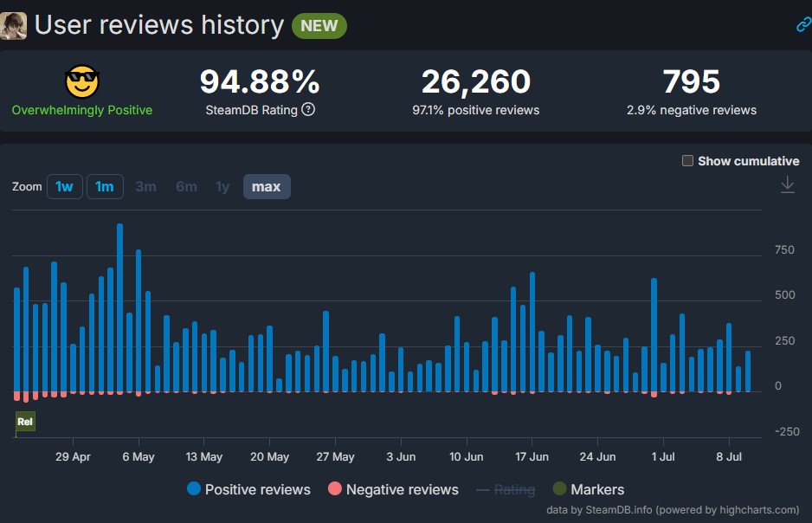Open SteamDB Rating help question icon
The width and height of the screenshot is (812, 523).
tap(308, 110)
